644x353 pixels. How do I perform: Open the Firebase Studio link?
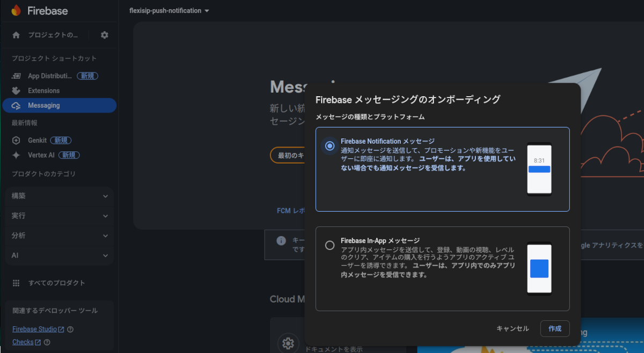tap(34, 329)
